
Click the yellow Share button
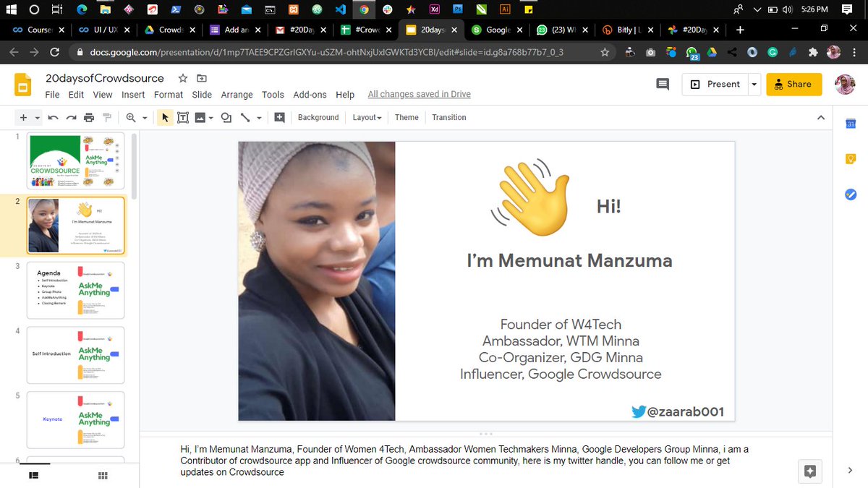click(x=794, y=85)
